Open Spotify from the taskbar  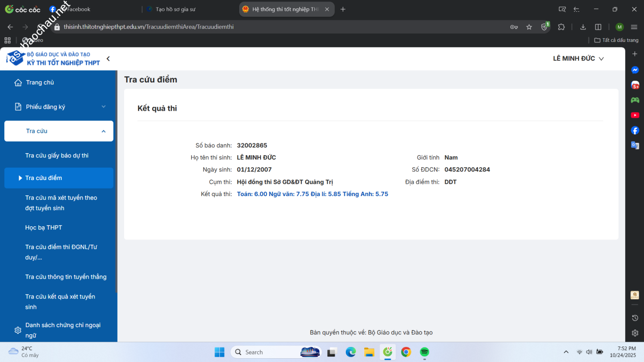click(424, 352)
